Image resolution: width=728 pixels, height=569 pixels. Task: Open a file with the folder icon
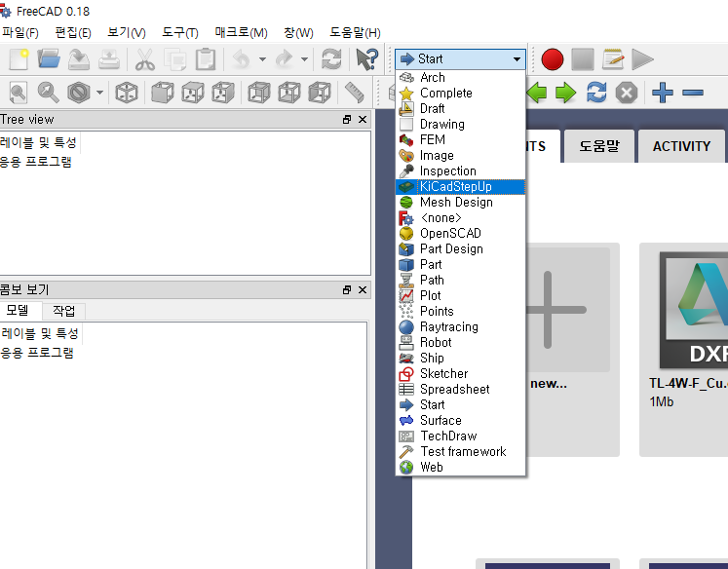tap(49, 59)
